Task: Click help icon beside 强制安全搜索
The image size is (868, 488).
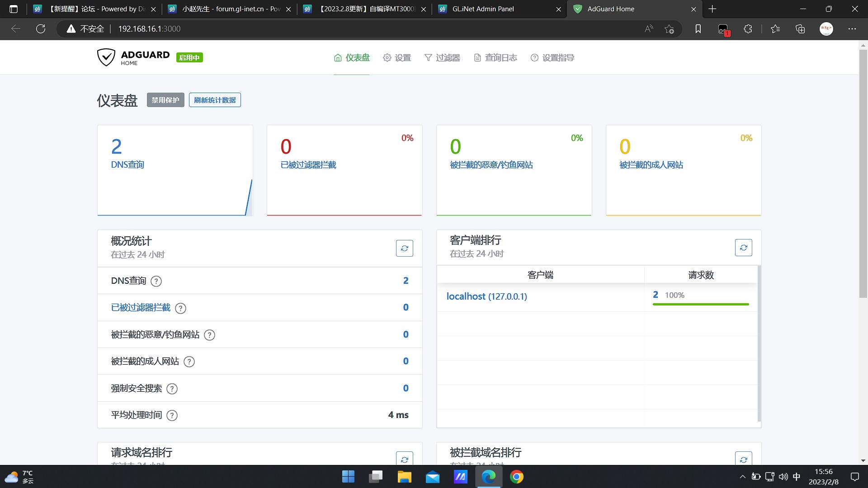Action: click(172, 389)
